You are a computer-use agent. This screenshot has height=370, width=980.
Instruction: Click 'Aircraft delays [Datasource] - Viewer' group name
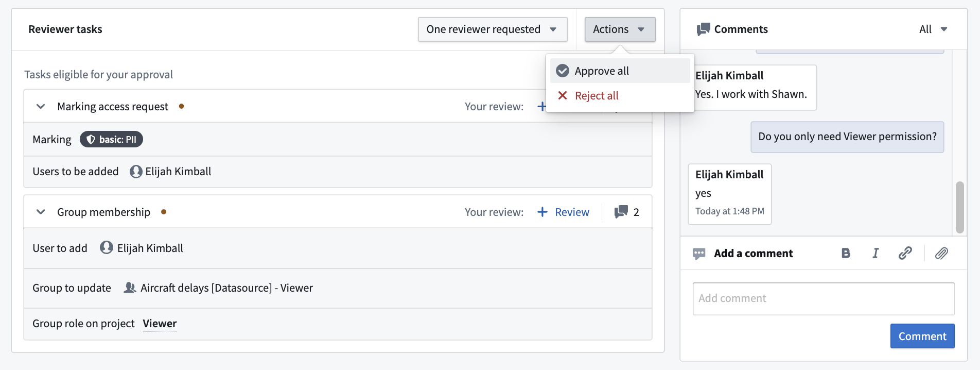pos(226,288)
